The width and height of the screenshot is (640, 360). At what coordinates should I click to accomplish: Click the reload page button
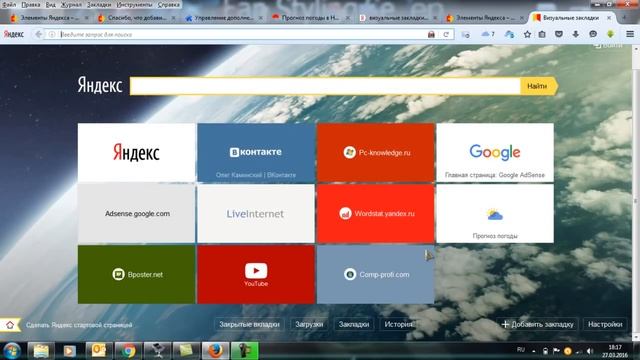[446, 35]
